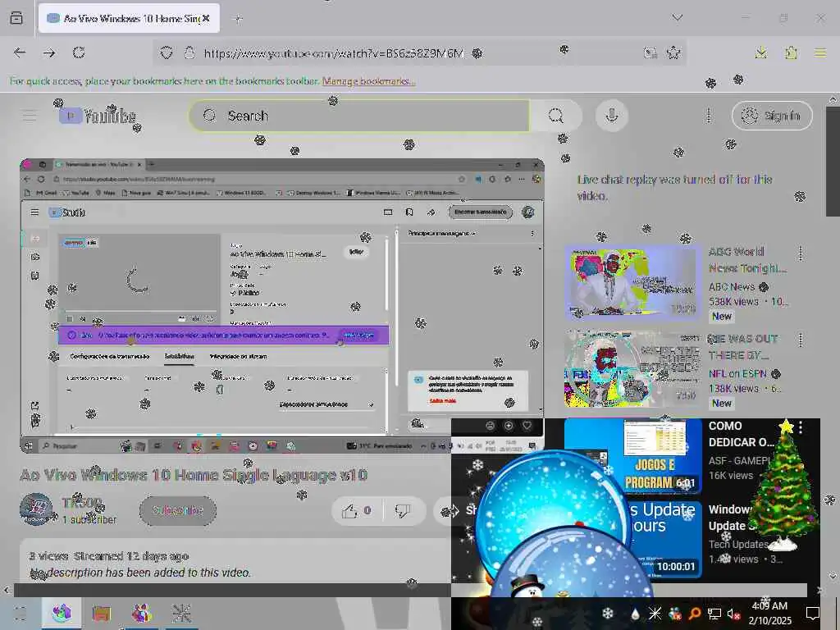Open the Firefox application hamburger menu
The width and height of the screenshot is (840, 630).
tap(820, 52)
